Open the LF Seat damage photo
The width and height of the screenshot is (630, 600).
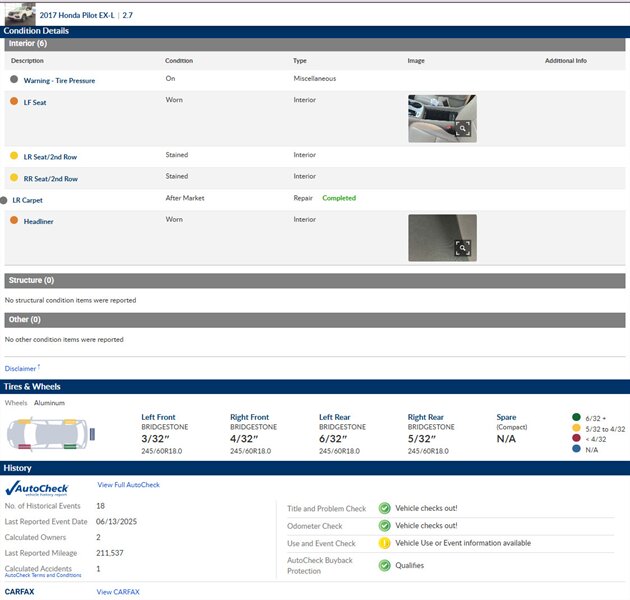coord(442,119)
